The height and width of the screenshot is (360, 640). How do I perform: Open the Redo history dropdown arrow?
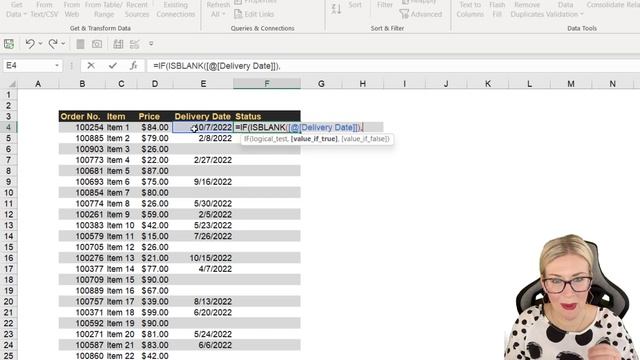[x=63, y=44]
